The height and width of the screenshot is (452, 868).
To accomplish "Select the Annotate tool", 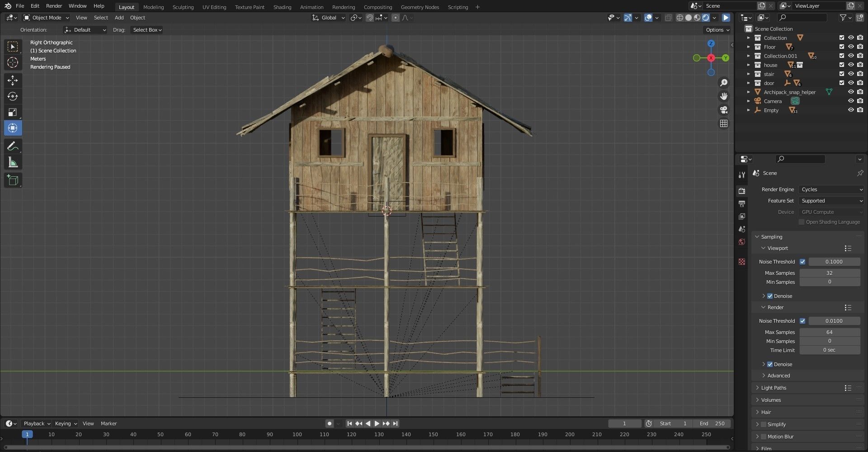I will click(x=13, y=146).
